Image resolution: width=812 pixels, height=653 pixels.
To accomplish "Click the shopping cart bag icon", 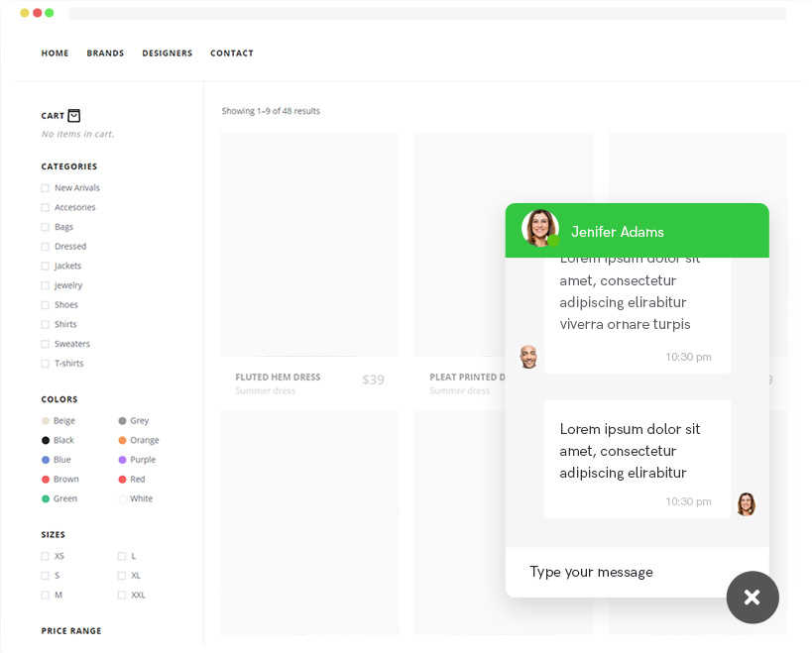I will (74, 115).
